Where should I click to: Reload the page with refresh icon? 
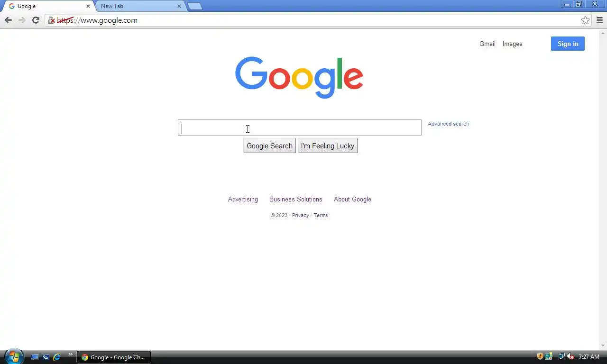click(x=36, y=20)
